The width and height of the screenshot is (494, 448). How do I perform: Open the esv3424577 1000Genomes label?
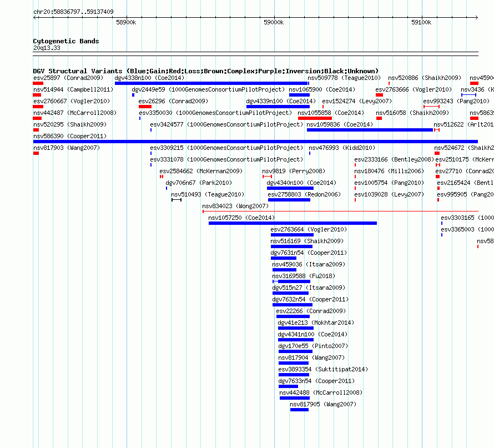click(226, 124)
